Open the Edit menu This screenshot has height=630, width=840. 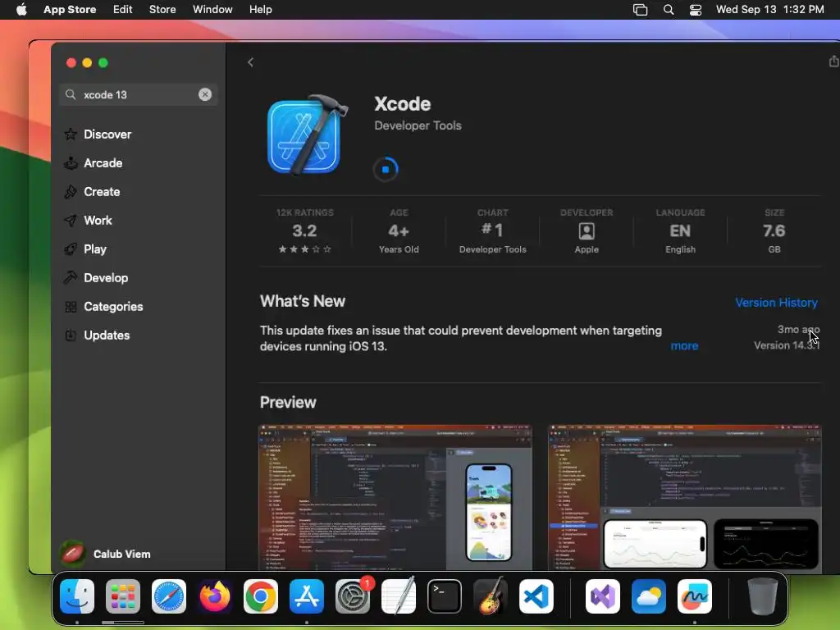tap(123, 10)
